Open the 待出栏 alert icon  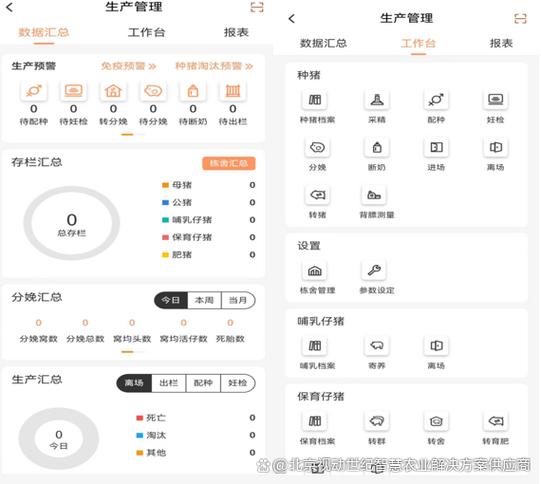pos(233,91)
